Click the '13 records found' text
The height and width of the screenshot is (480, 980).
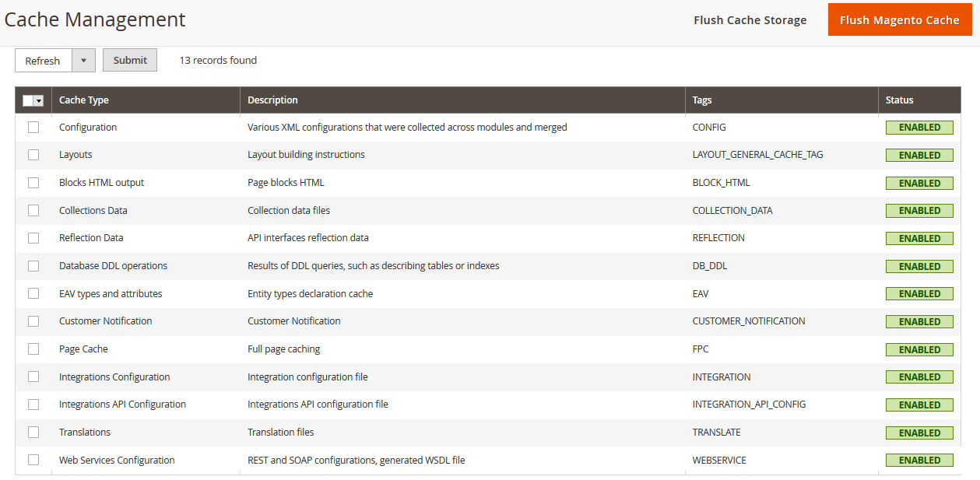218,60
